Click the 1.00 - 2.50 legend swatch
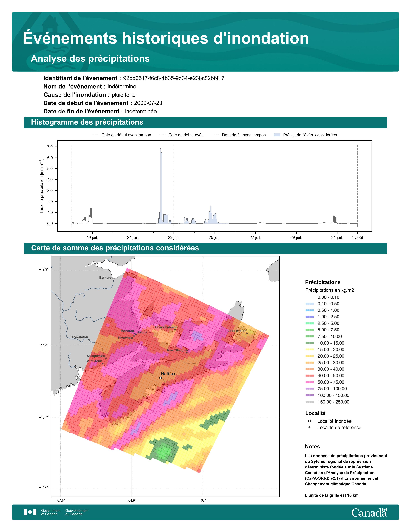The width and height of the screenshot is (411, 532). tap(309, 317)
